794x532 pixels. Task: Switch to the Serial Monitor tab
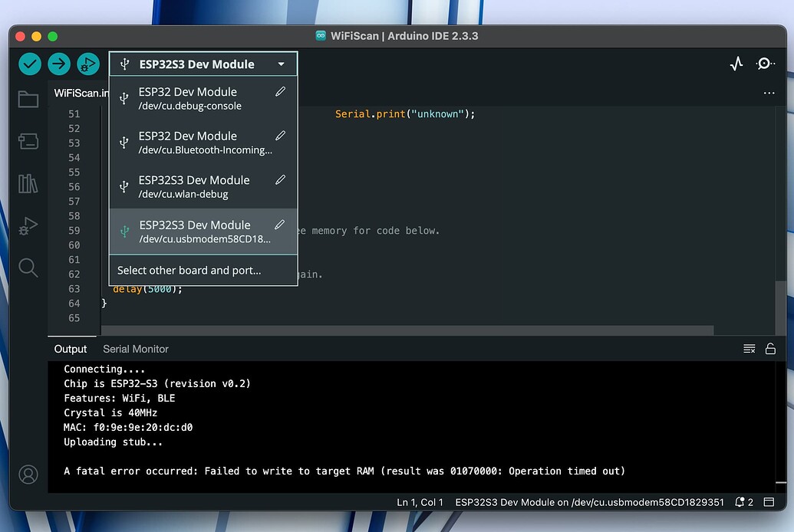click(136, 349)
